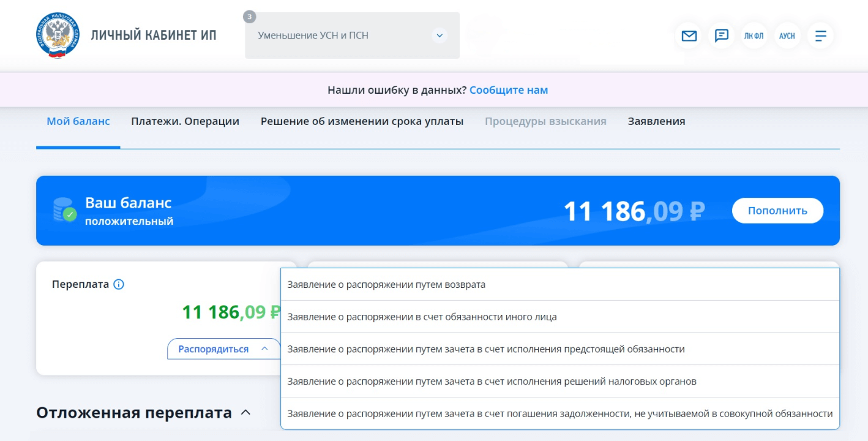Follow the Сообщите нам link
Image resolution: width=868 pixels, height=441 pixels.
point(509,90)
